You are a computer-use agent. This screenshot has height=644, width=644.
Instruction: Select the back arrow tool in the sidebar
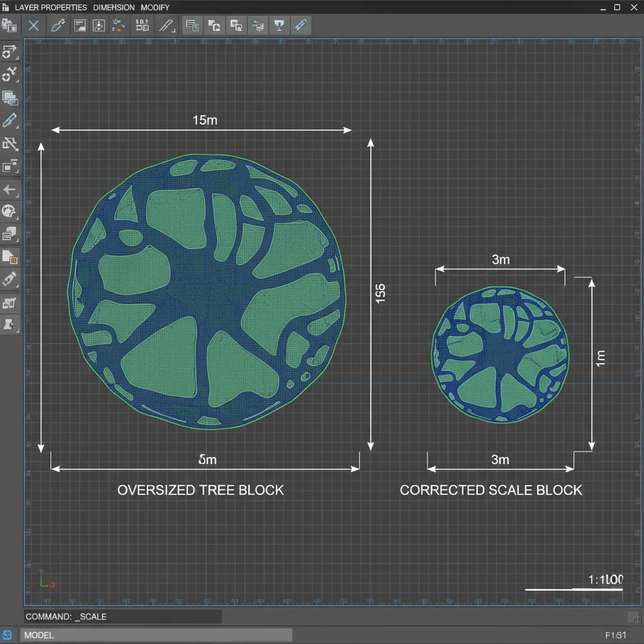pyautogui.click(x=10, y=190)
